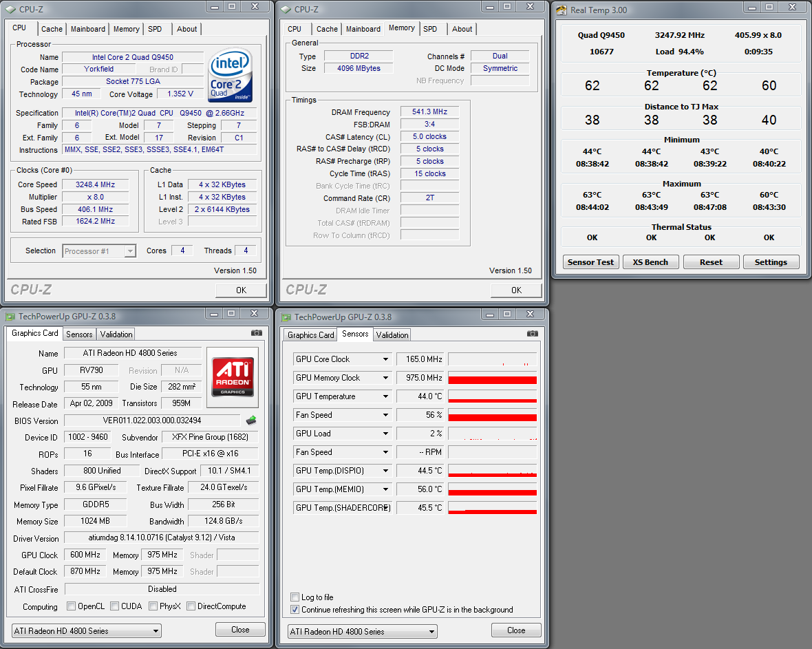Click the '124.8 GB/s' bandwidth value
Viewport: 812px width, 649px height.
[x=224, y=521]
